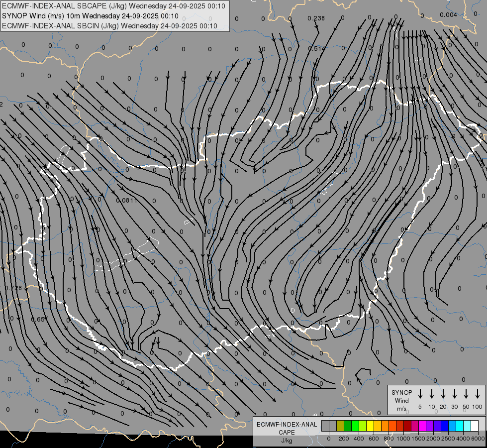Click the 0.514 value on the map
Screen dimensions: 487x448
pos(316,48)
